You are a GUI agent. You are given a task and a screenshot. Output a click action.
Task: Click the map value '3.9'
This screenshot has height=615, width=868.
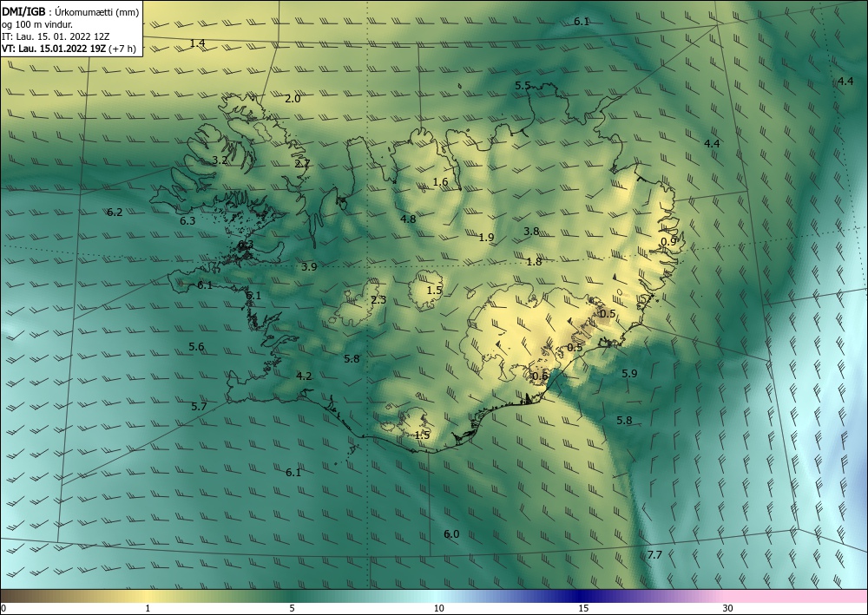[309, 267]
